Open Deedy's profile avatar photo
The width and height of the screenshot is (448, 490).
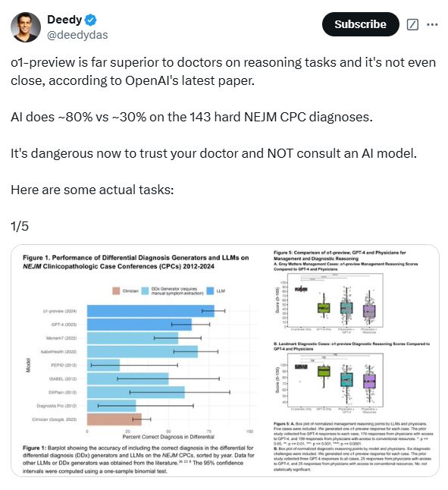26,27
